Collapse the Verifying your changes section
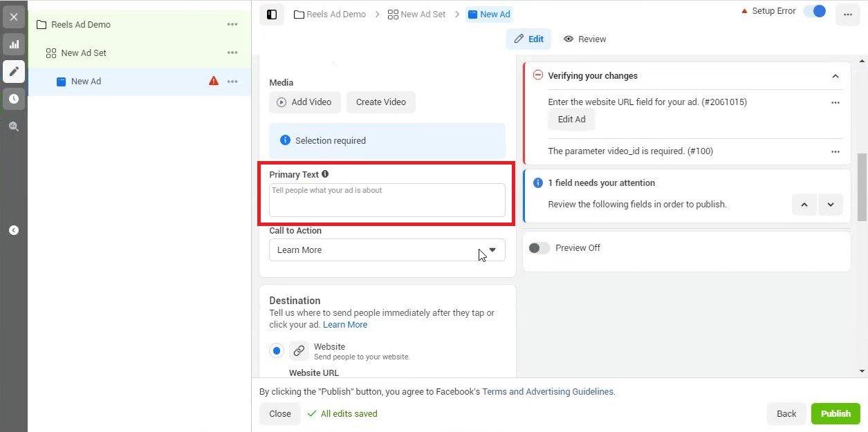 (x=835, y=76)
